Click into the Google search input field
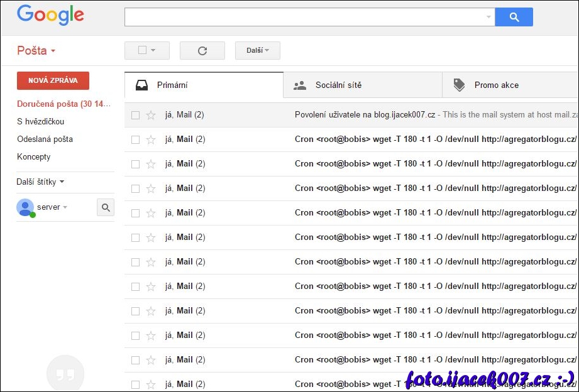This screenshot has height=392, width=579. coord(305,18)
